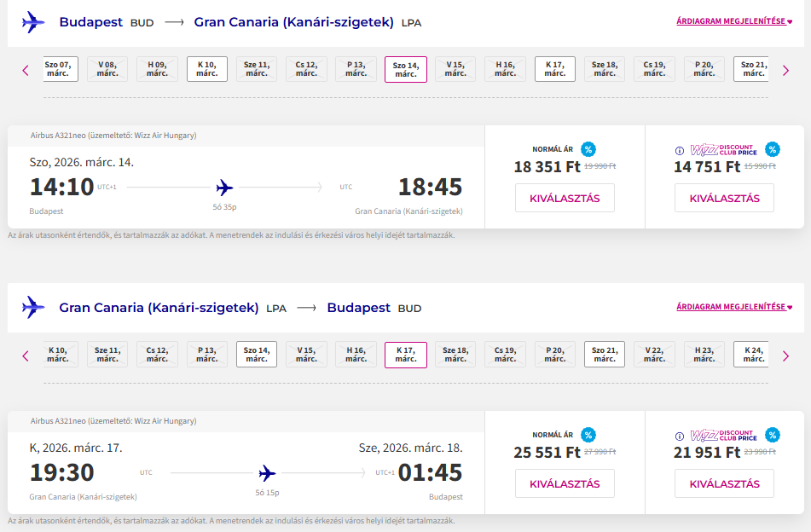The width and height of the screenshot is (811, 532).
Task: Click info icon next to 21 951 Ft Discount Club
Action: pyautogui.click(x=680, y=436)
